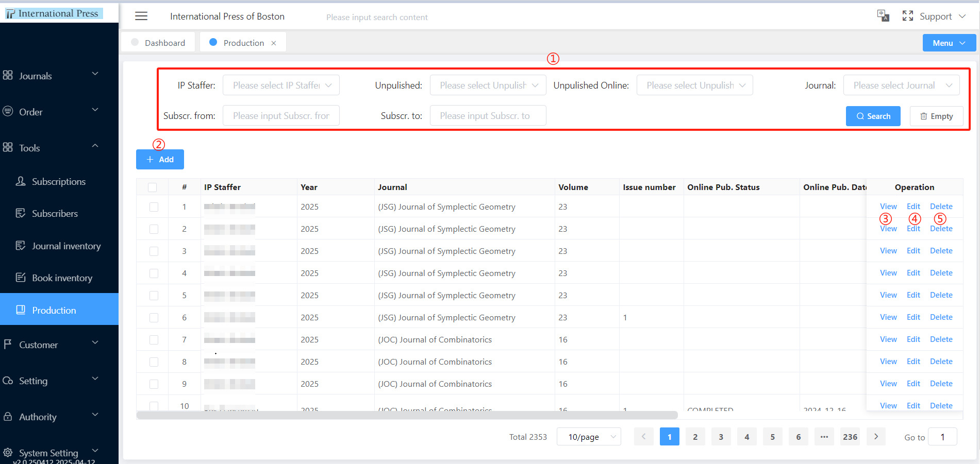Open the IP Staffer dropdown

[x=281, y=85]
